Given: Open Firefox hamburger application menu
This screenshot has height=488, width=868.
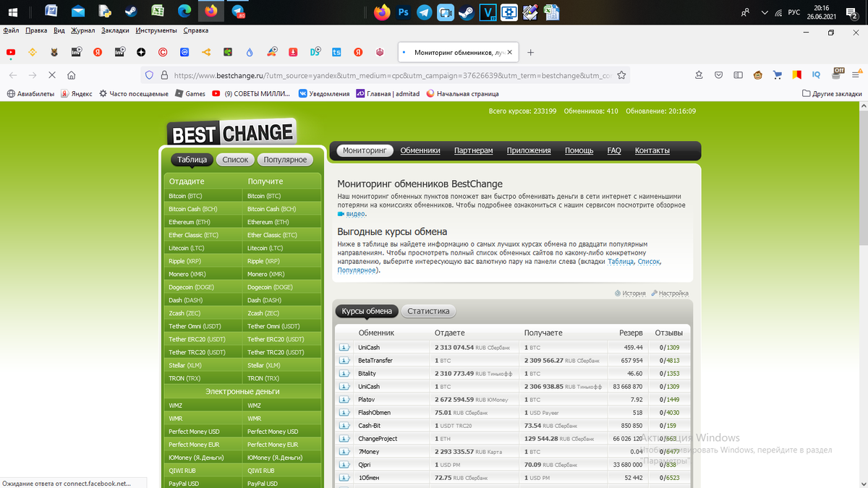Looking at the screenshot, I should click(x=856, y=74).
